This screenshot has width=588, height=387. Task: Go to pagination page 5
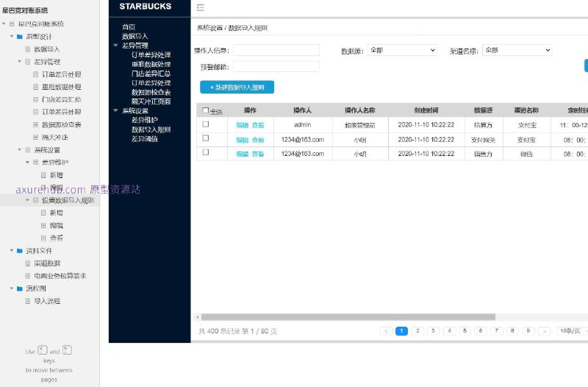465,331
